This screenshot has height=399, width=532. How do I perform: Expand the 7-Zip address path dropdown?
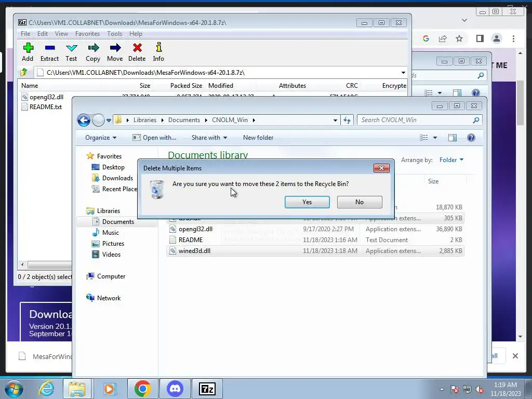tap(403, 73)
